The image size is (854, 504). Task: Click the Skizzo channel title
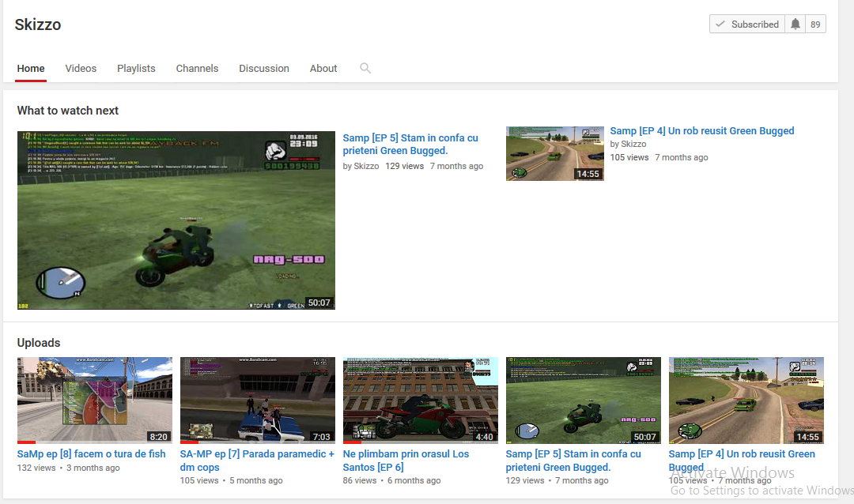38,24
